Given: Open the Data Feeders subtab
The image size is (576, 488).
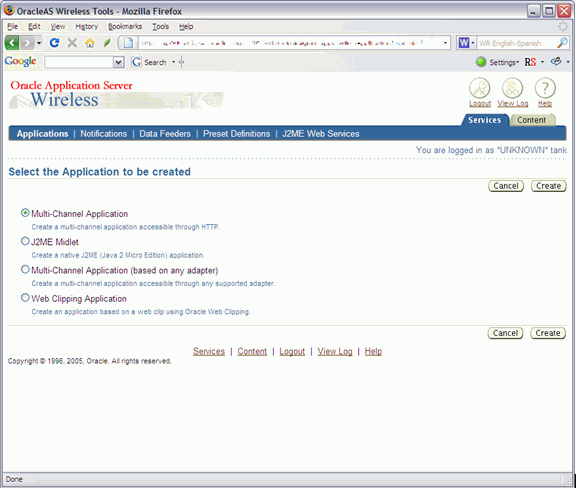Looking at the screenshot, I should coord(165,134).
